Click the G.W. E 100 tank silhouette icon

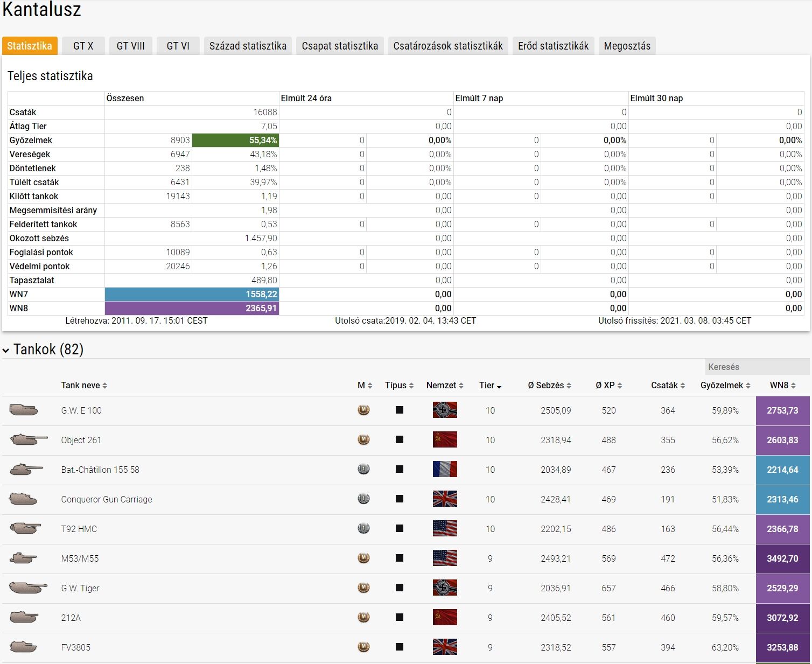[x=24, y=410]
